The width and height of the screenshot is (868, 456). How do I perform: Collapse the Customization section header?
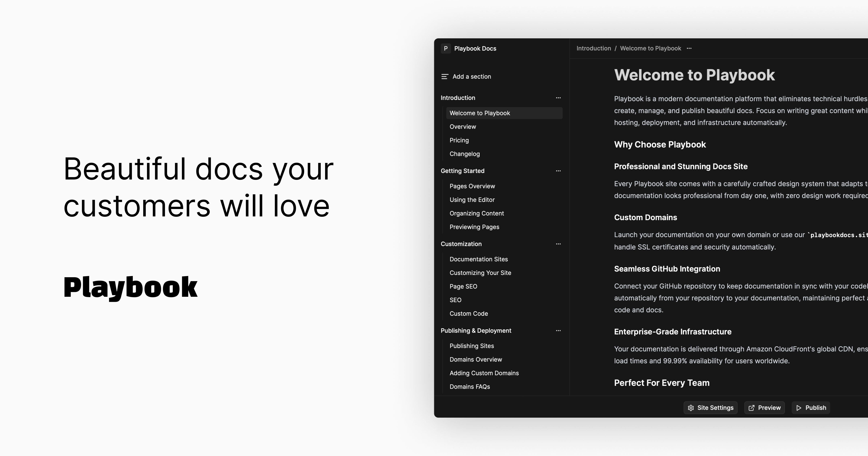point(461,244)
